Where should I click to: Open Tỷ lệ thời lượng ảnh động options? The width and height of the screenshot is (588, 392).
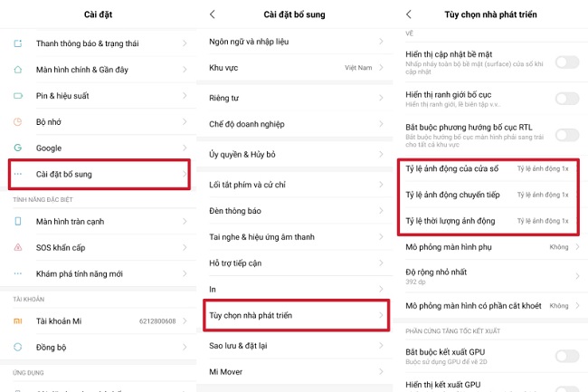point(487,220)
